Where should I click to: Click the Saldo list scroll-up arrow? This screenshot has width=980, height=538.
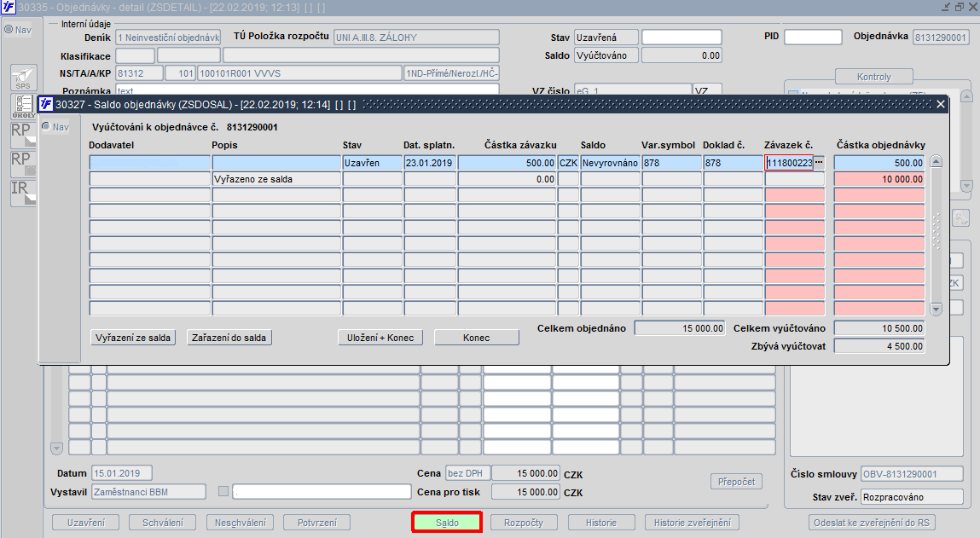[937, 161]
